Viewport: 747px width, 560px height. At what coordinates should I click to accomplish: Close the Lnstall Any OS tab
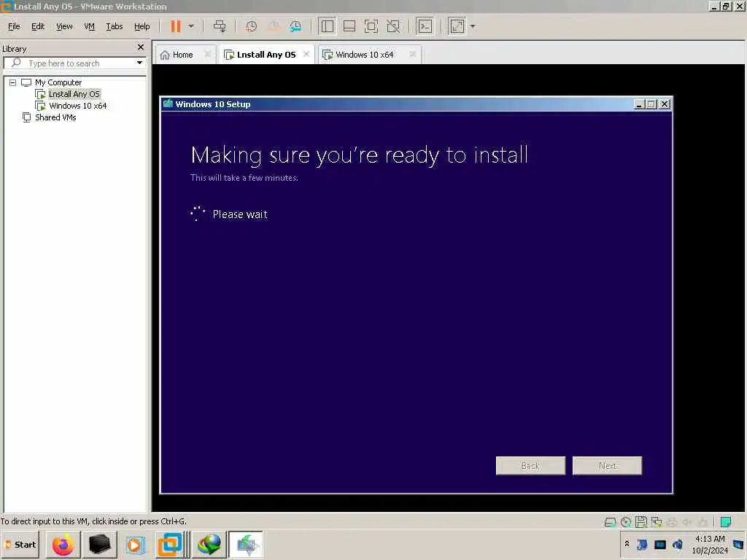click(306, 54)
